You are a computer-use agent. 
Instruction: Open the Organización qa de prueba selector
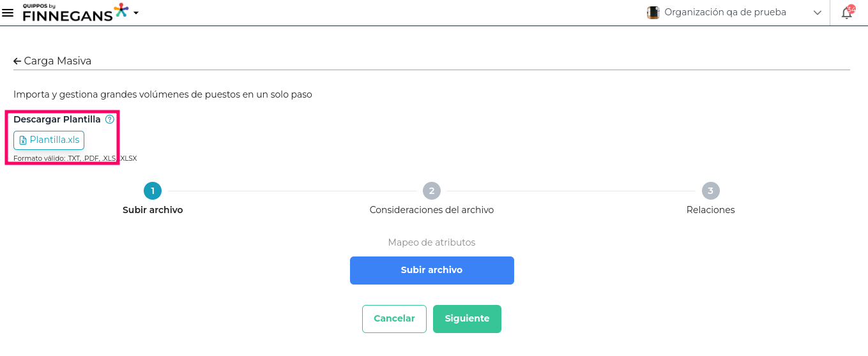pyautogui.click(x=725, y=12)
